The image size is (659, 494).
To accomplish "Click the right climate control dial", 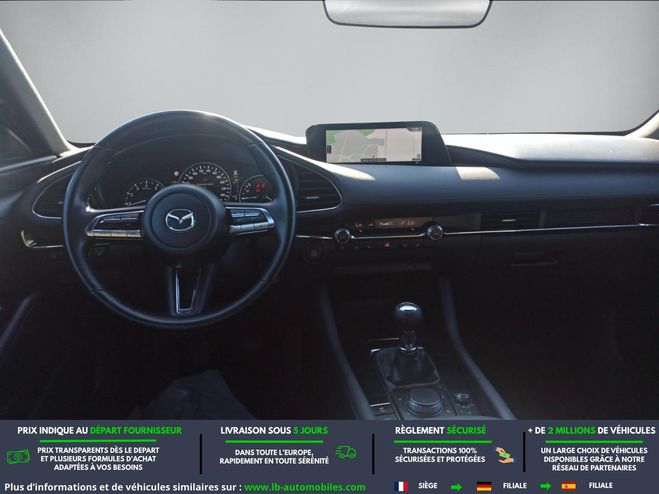I will coord(435,232).
